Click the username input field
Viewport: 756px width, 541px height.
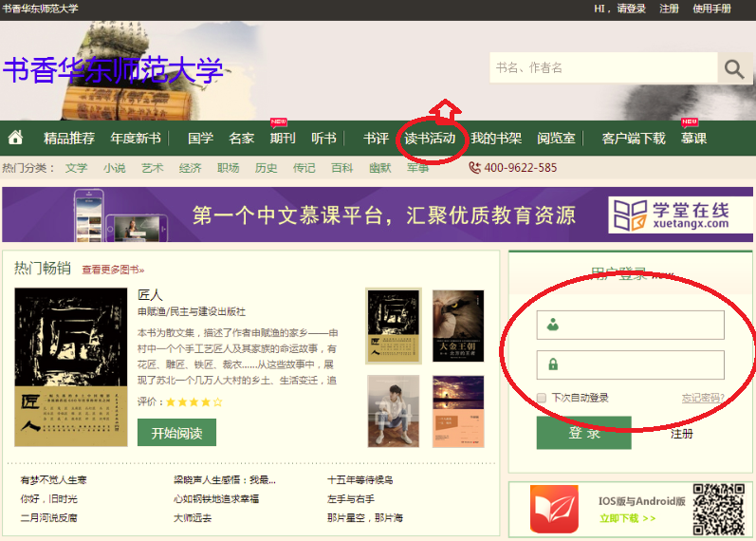tap(630, 325)
